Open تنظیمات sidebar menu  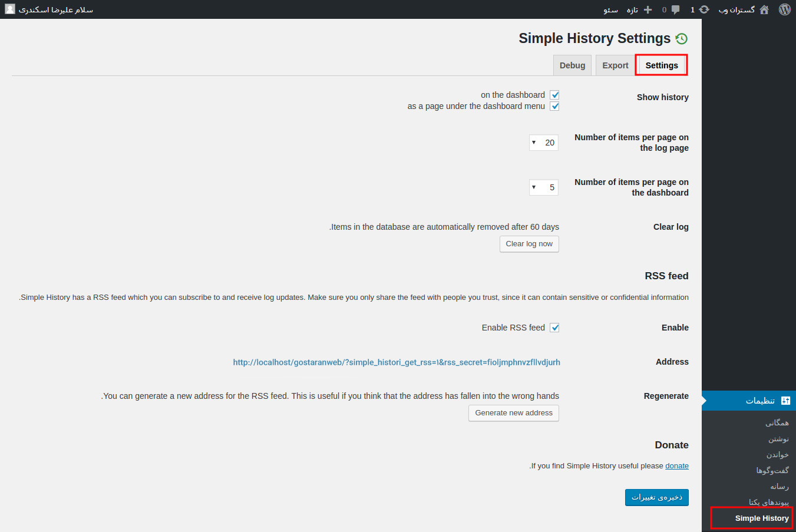click(x=749, y=401)
